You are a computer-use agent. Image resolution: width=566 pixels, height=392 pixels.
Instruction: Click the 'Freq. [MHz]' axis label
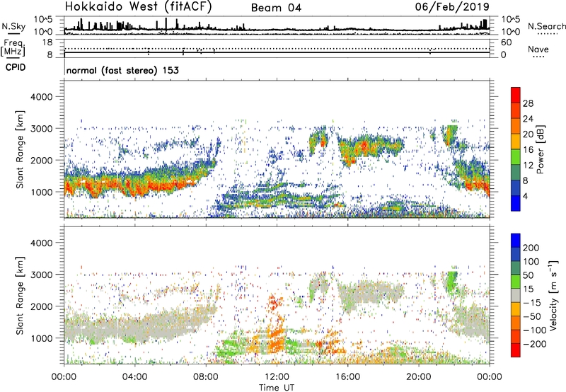point(13,47)
